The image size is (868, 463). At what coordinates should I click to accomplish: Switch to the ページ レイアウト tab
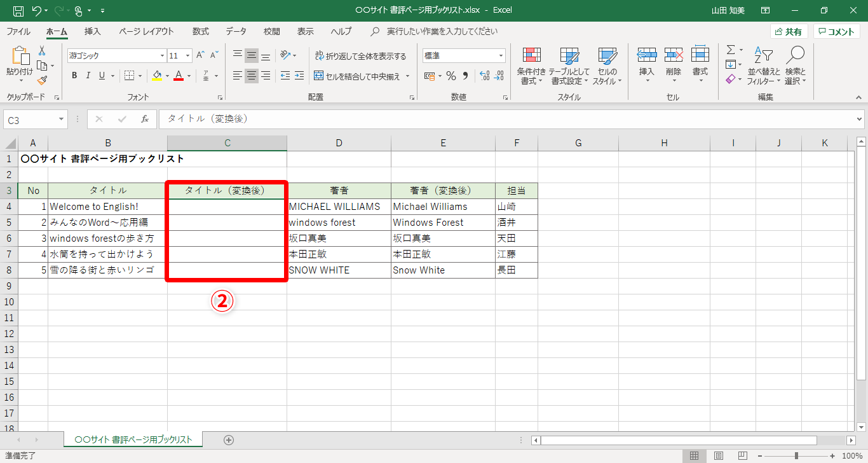point(146,31)
